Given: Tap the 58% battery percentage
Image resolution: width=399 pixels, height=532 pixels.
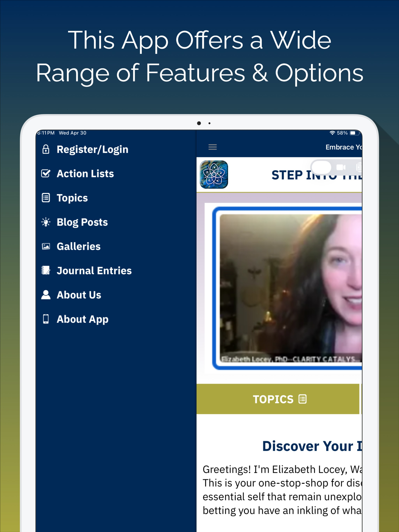Looking at the screenshot, I should coord(342,133).
